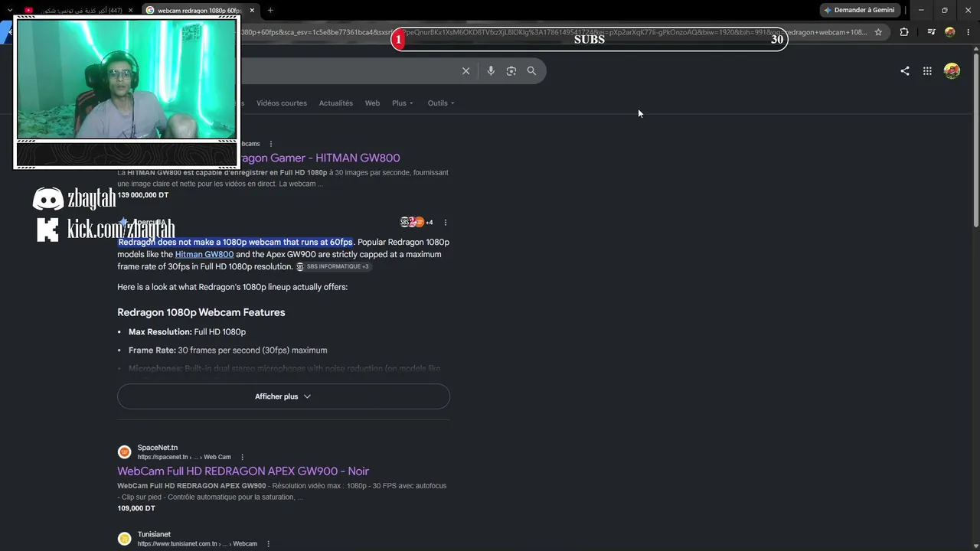
Task: Click the 'Redragon 1080p Webcam Features' heading
Action: click(201, 312)
